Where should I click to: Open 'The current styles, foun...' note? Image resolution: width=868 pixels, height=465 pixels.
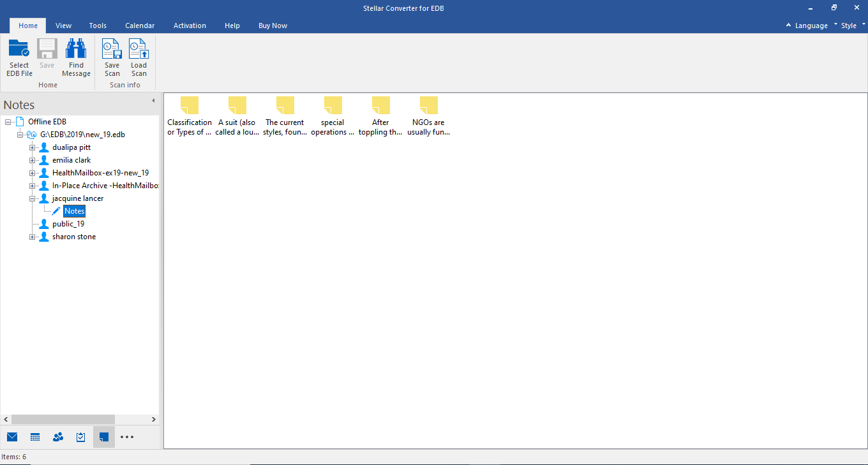pyautogui.click(x=285, y=116)
